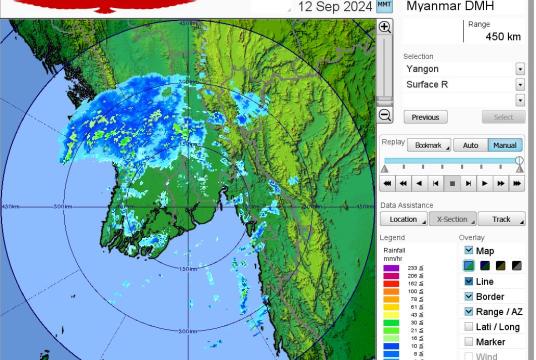This screenshot has height=360, width=536.
Task: Click the Rainfall mm/hr legend heading
Action: pyautogui.click(x=394, y=254)
